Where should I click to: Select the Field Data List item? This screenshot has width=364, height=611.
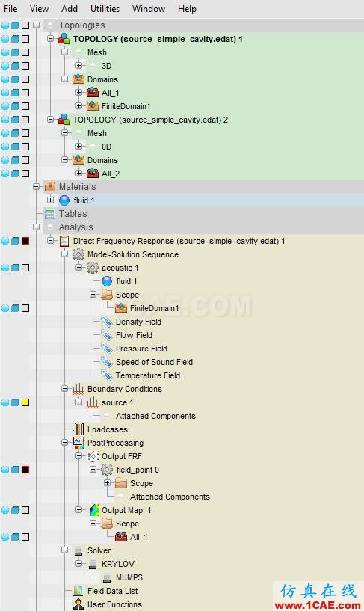113,591
